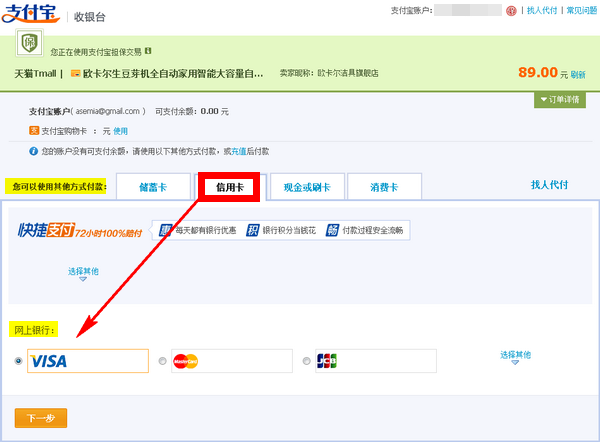Click the 网上银行 label
The width and height of the screenshot is (600, 442).
(x=34, y=330)
